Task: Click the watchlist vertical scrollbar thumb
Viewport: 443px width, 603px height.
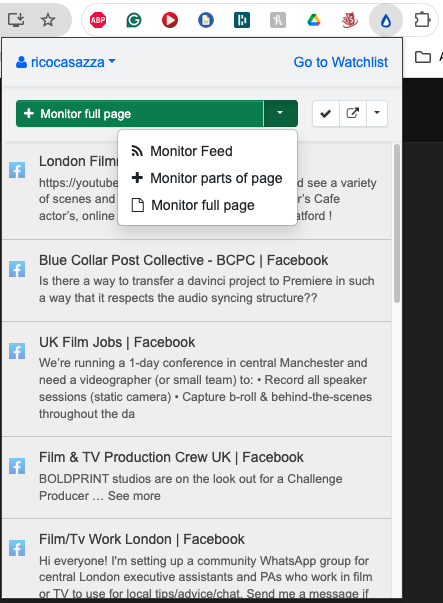Action: [397, 223]
